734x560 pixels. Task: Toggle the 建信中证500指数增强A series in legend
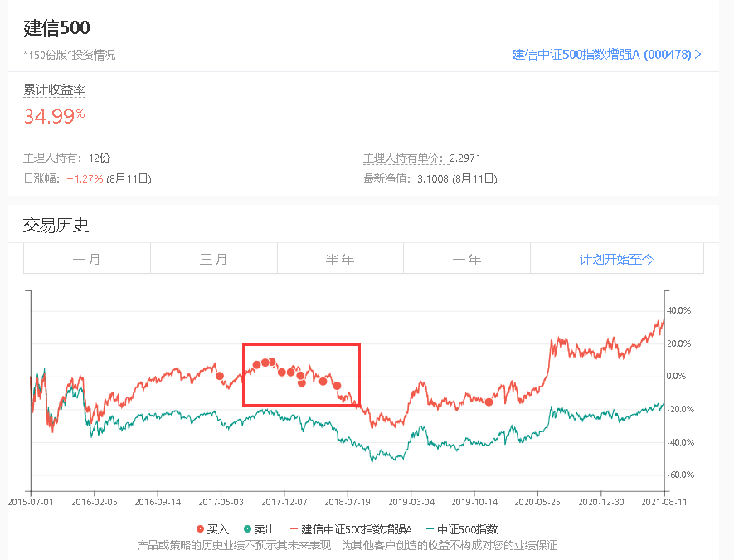[351, 529]
